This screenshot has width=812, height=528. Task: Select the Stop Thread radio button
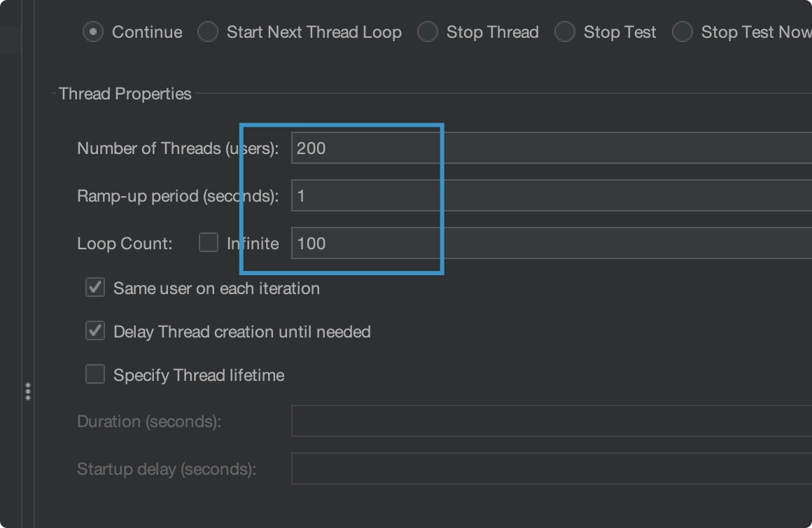coord(428,32)
